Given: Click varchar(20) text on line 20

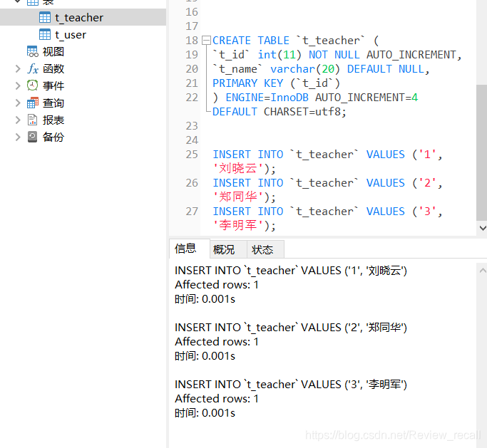Looking at the screenshot, I should (x=305, y=69).
